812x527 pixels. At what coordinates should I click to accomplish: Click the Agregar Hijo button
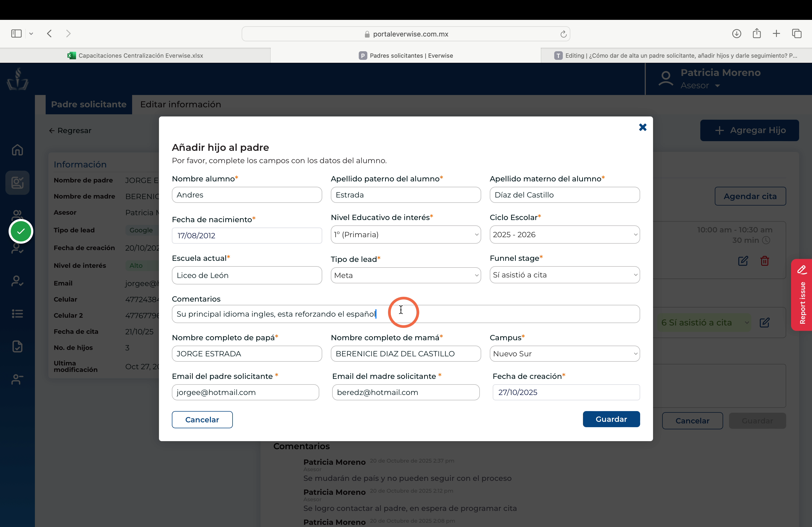(x=749, y=130)
